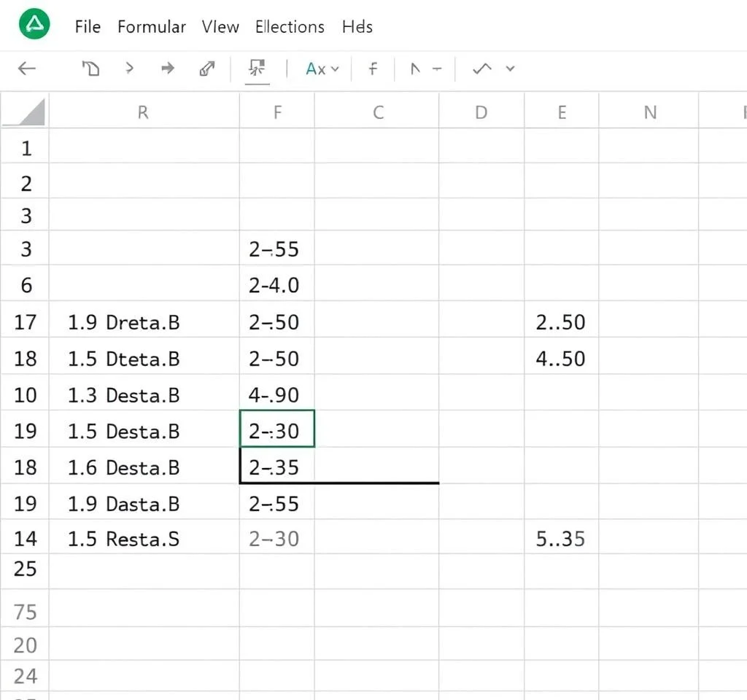
Task: Click the back arrow toolbar icon
Action: click(27, 69)
